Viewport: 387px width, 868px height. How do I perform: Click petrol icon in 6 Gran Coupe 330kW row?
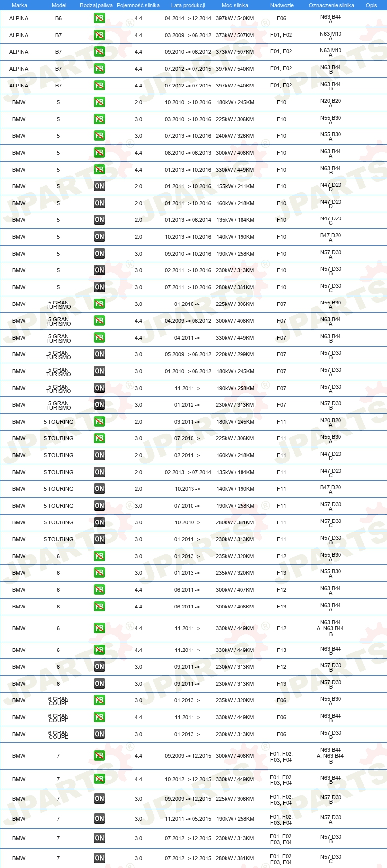point(99,717)
